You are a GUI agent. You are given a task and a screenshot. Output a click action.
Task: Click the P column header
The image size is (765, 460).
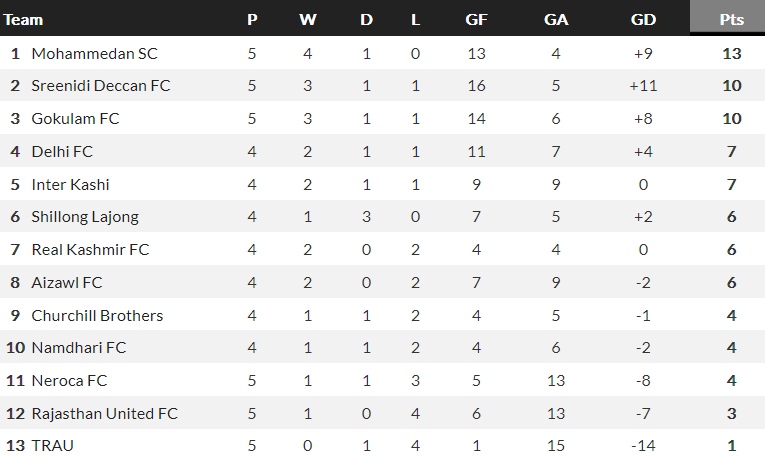(x=252, y=19)
